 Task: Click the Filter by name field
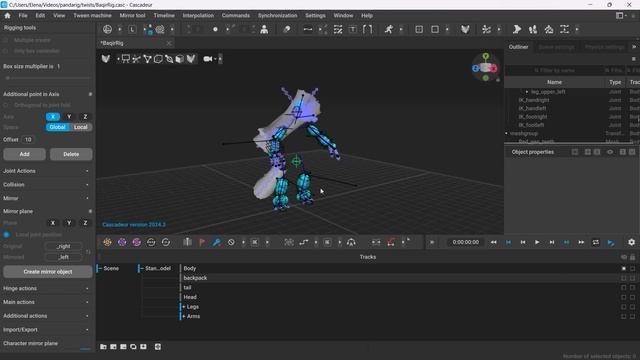pyautogui.click(x=554, y=71)
